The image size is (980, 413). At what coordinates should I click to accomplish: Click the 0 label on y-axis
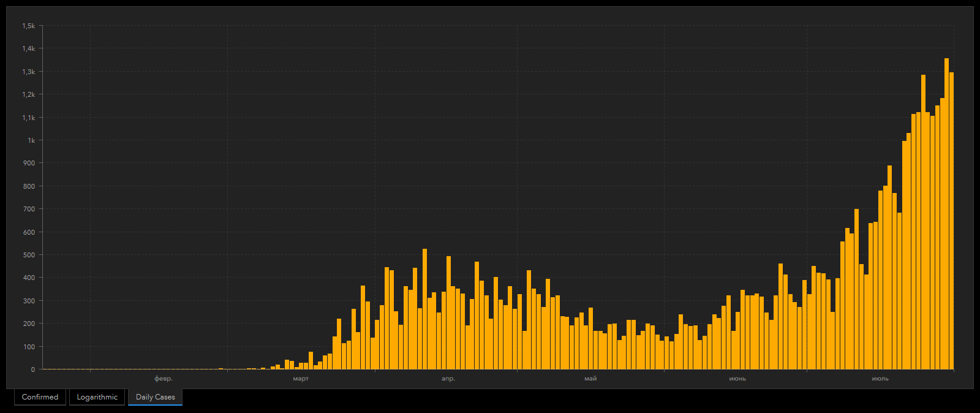coord(33,369)
